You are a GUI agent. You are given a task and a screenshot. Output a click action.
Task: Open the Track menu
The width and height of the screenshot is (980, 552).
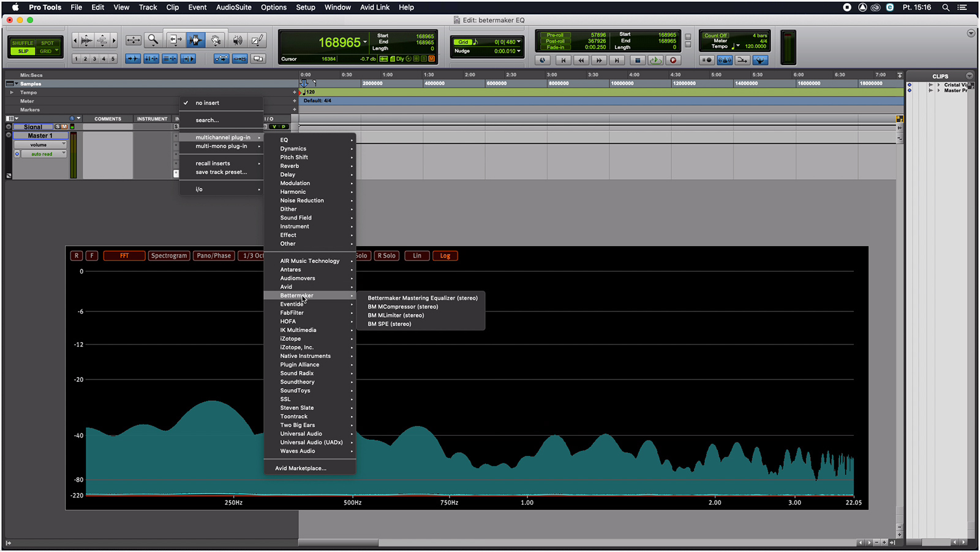click(x=148, y=7)
